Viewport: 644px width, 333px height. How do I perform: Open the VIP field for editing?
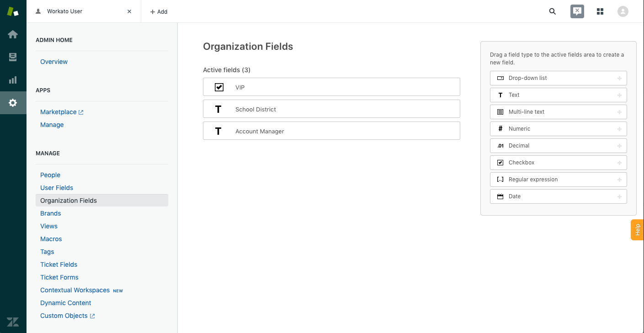331,87
